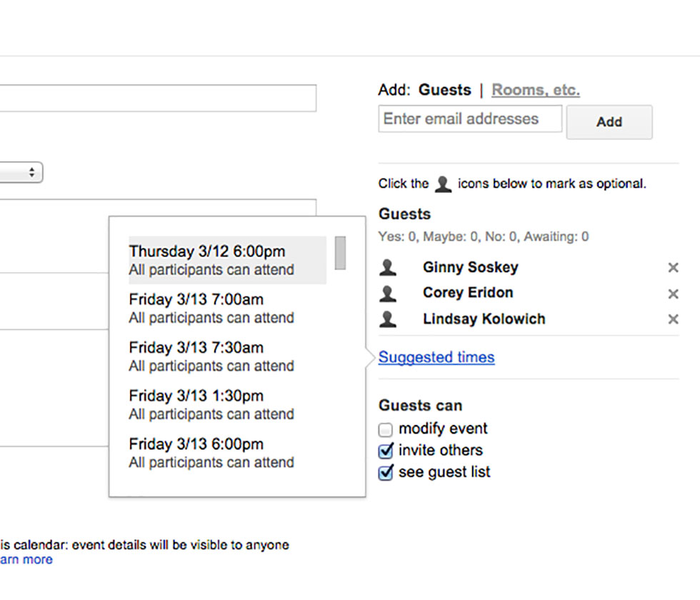Uncheck the invite others checkbox

click(x=386, y=451)
